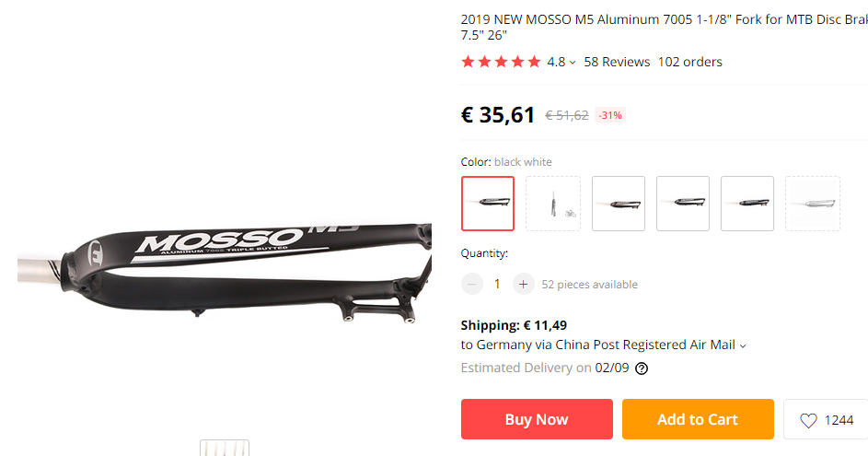Click the quantity value field
Image resolution: width=868 pixels, height=456 pixels.
[x=497, y=285]
